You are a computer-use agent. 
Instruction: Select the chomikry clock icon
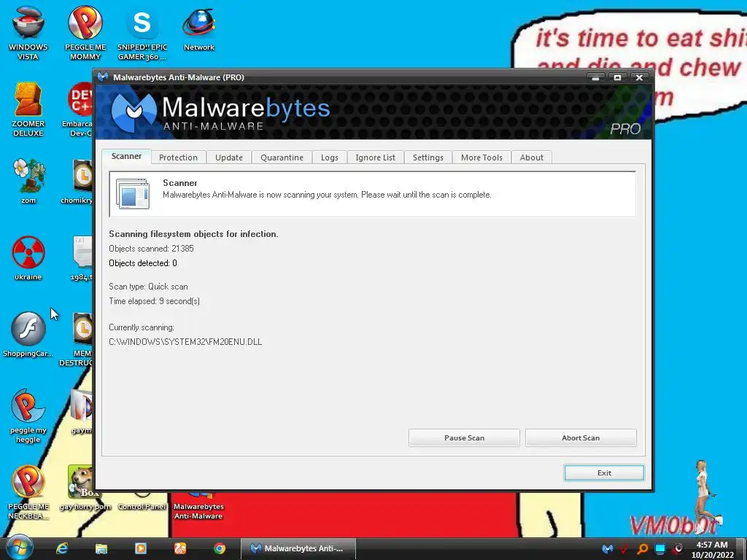(79, 181)
